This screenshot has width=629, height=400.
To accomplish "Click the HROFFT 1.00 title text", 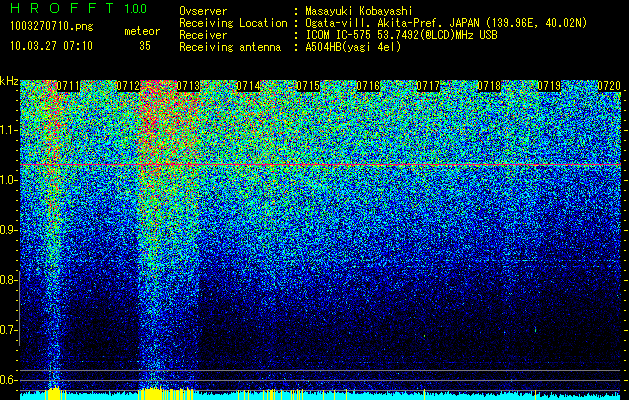I will (x=79, y=8).
